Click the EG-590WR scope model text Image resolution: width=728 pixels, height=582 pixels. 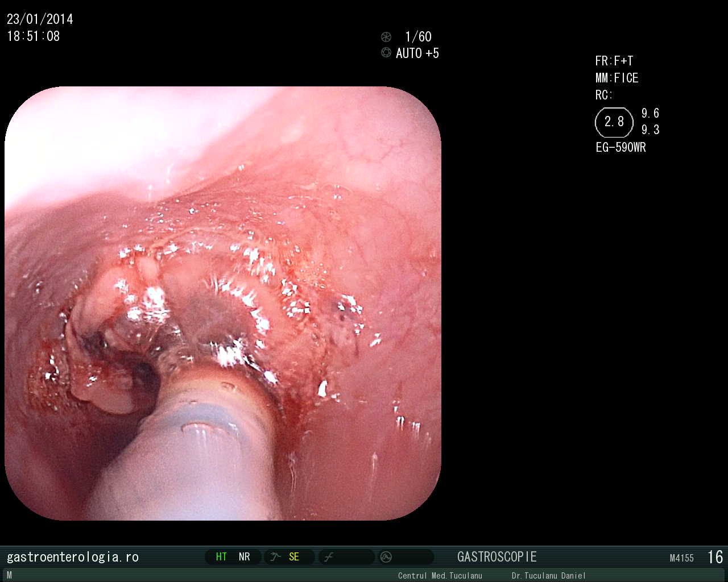coord(621,147)
